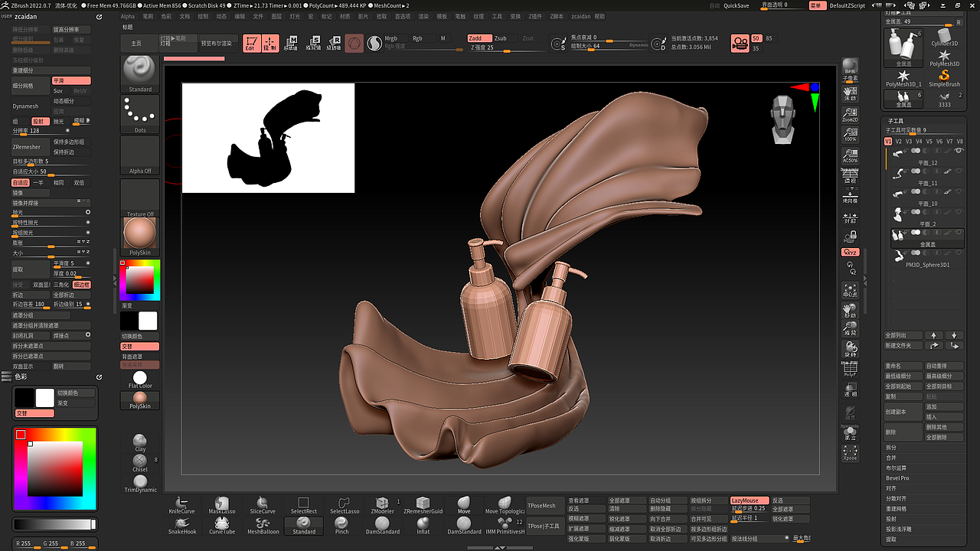Toggle Zadd mode
980x551 pixels.
(479, 38)
